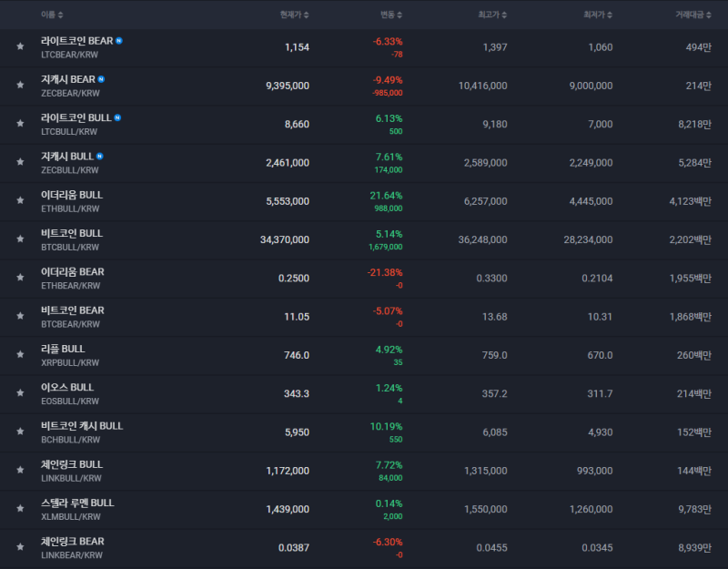Click the high price 10,416,000
The height and width of the screenshot is (569, 728).
pyautogui.click(x=483, y=86)
